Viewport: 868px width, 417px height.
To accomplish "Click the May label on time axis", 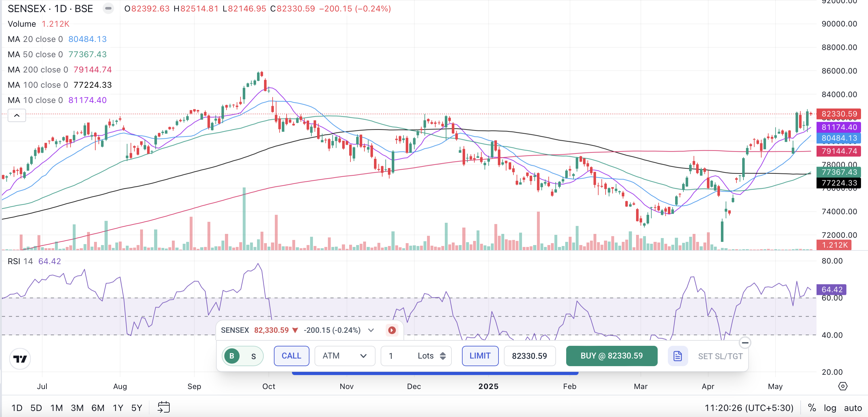I will point(775,386).
